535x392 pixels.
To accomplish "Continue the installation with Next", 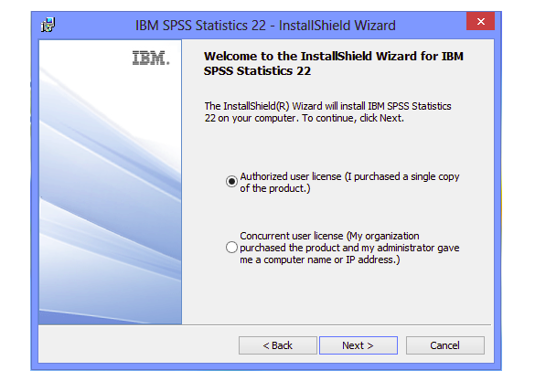I will (x=358, y=345).
